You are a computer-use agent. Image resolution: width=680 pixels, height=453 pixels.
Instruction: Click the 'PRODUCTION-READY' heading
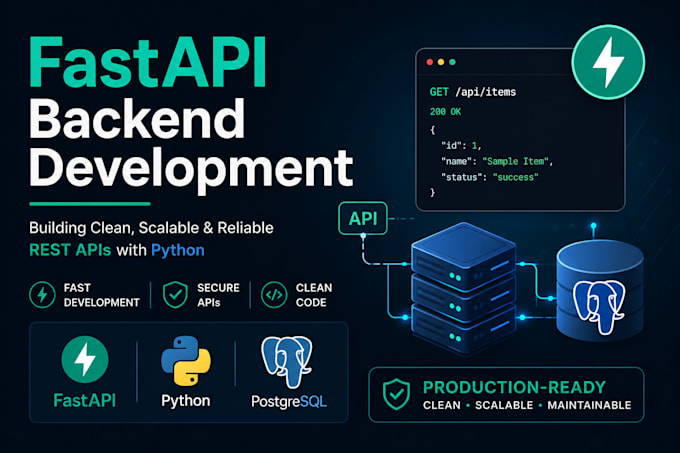[514, 387]
